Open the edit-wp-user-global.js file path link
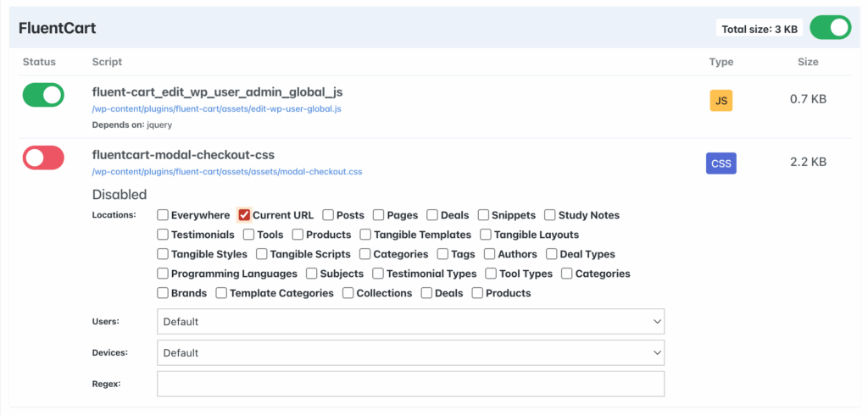This screenshot has width=868, height=415. tap(216, 109)
